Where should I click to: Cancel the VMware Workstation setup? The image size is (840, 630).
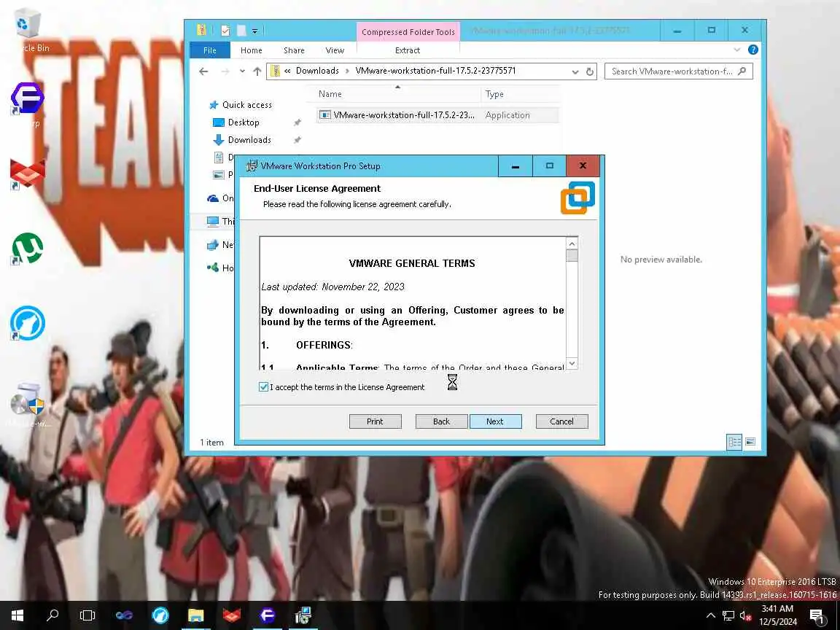pos(561,421)
